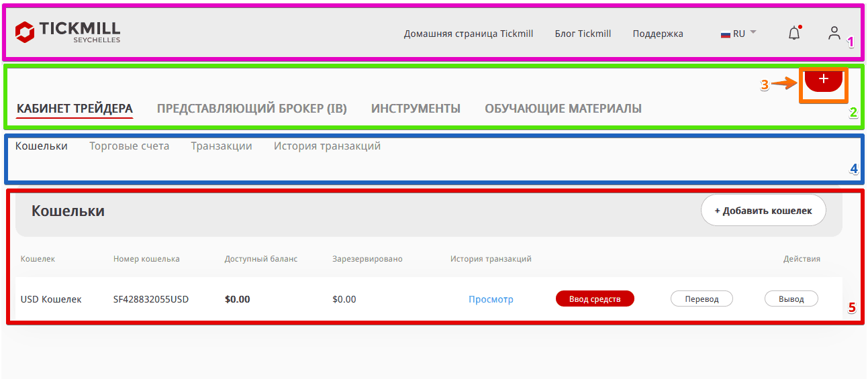Switch to ПРЕДСТАВЛЯЮЩИЙ БРОКЕР (IB) tab
Viewport: 868px width, 379px height.
click(252, 108)
